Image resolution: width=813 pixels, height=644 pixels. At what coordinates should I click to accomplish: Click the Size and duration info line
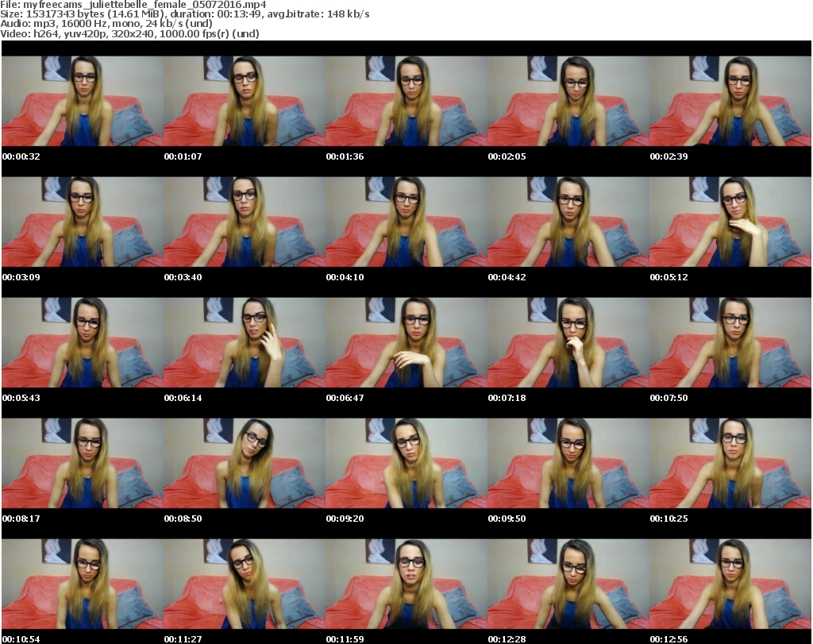pyautogui.click(x=184, y=14)
